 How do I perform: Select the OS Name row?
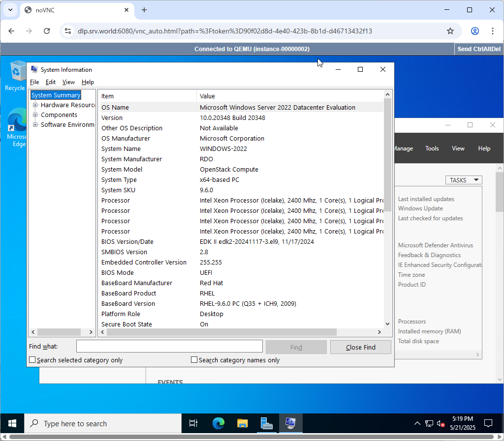[x=242, y=108]
